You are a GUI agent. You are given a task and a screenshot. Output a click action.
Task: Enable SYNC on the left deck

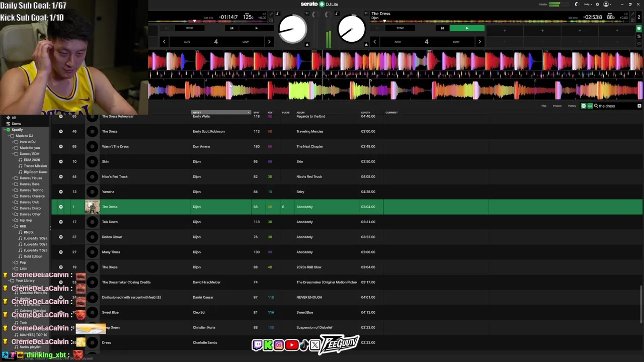(x=190, y=28)
